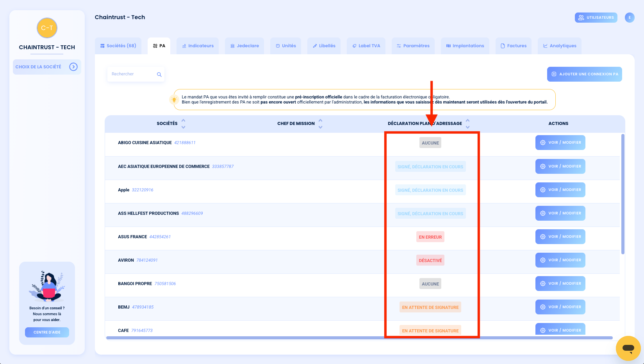Sort ascending by Sociétés column

pos(184,120)
